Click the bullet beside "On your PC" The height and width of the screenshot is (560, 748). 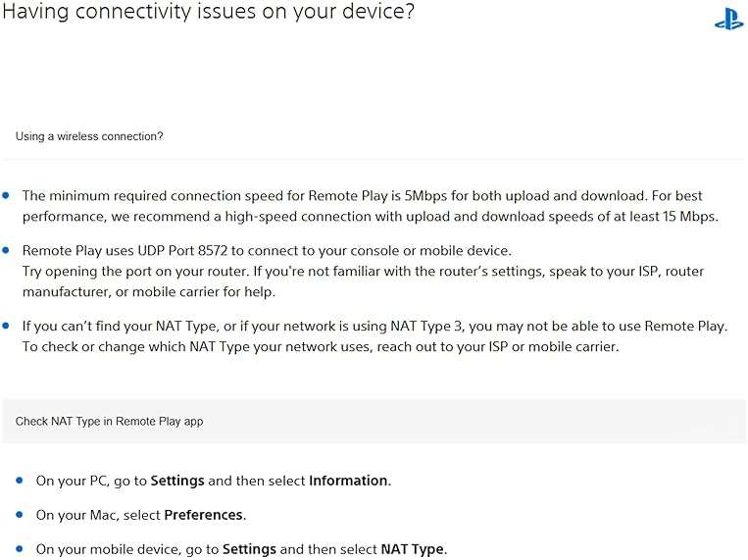[x=21, y=481]
